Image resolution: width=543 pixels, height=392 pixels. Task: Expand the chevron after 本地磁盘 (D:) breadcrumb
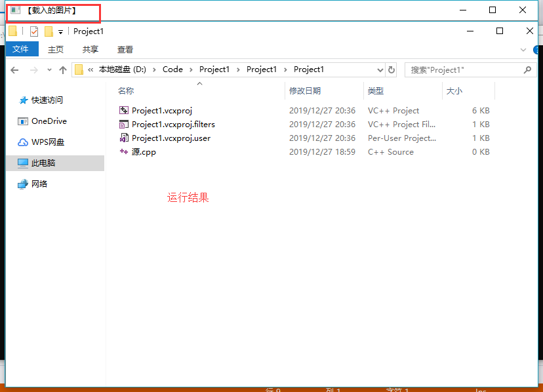click(x=155, y=70)
